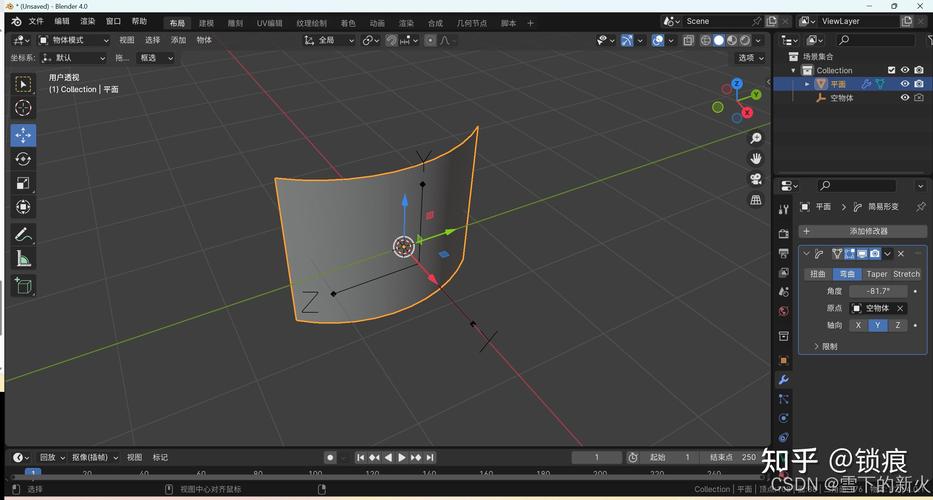933x500 pixels.
Task: Open the 物体模式 mode dropdown
Action: pyautogui.click(x=74, y=40)
